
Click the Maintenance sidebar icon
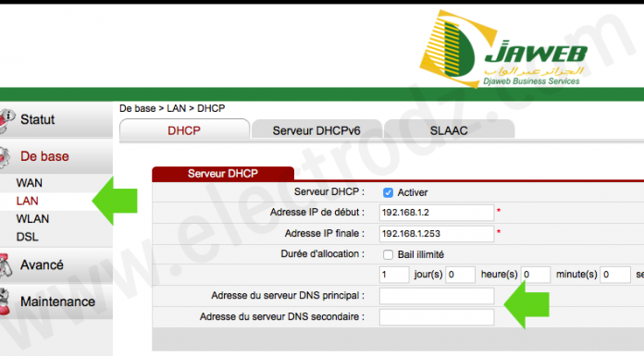[x=5, y=301]
